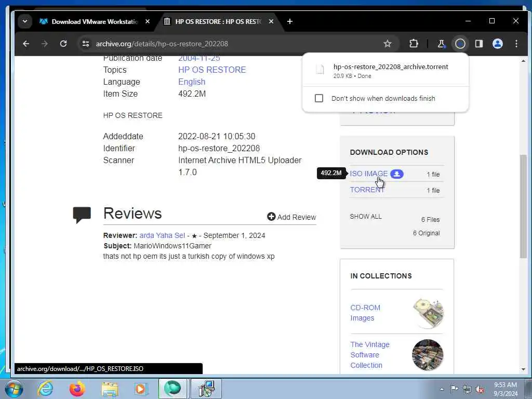Click the page vertical scrollbar thumb

click(523, 206)
